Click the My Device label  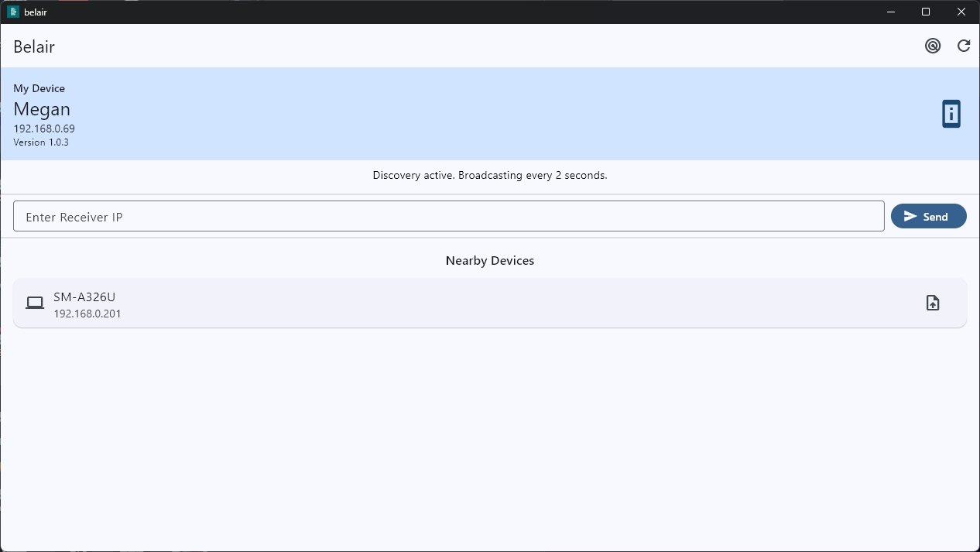point(39,88)
